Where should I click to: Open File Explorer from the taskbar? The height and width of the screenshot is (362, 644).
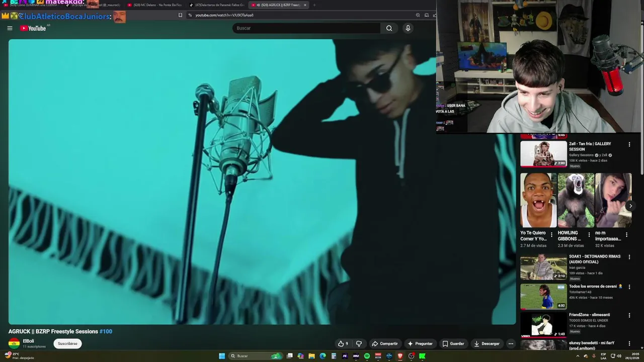click(x=311, y=356)
